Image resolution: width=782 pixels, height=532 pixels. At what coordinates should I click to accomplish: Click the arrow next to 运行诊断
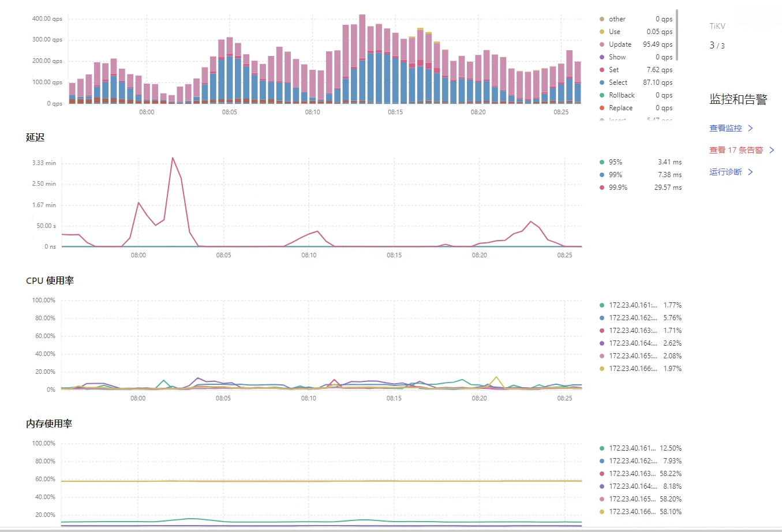click(x=750, y=172)
